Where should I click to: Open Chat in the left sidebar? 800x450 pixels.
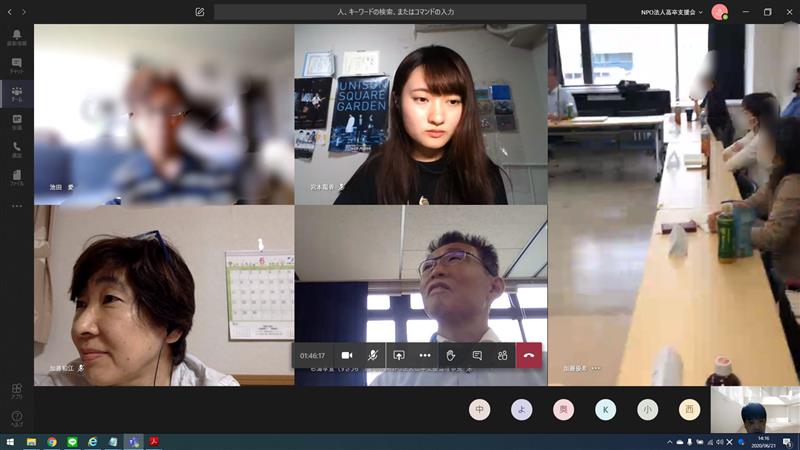(x=16, y=66)
